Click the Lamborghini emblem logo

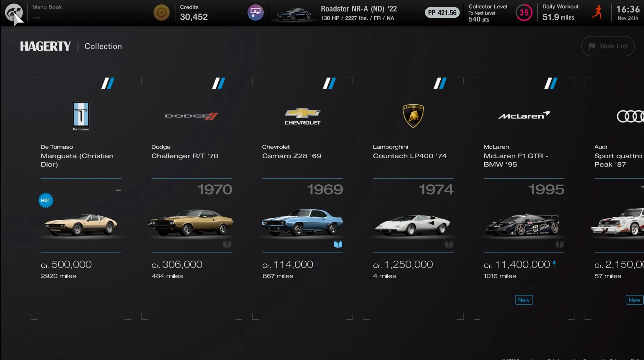pos(413,116)
